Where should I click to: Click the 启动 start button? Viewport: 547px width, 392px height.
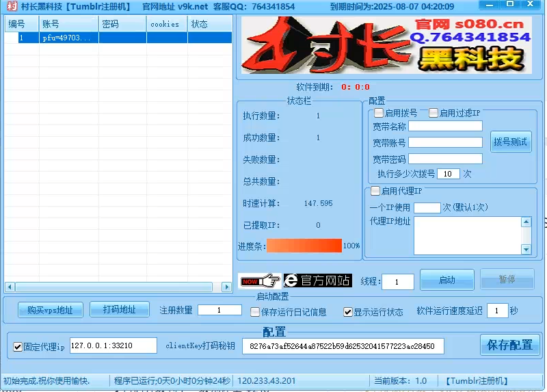(447, 280)
